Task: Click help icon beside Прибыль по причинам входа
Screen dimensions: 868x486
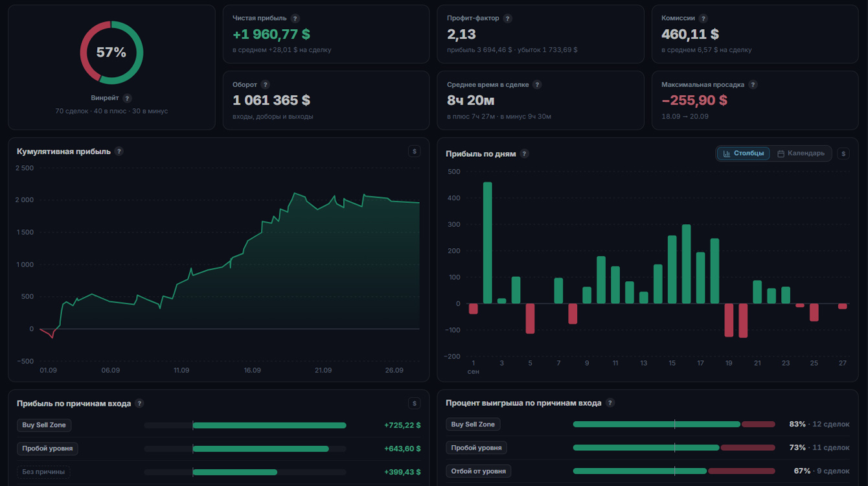Action: pyautogui.click(x=139, y=404)
